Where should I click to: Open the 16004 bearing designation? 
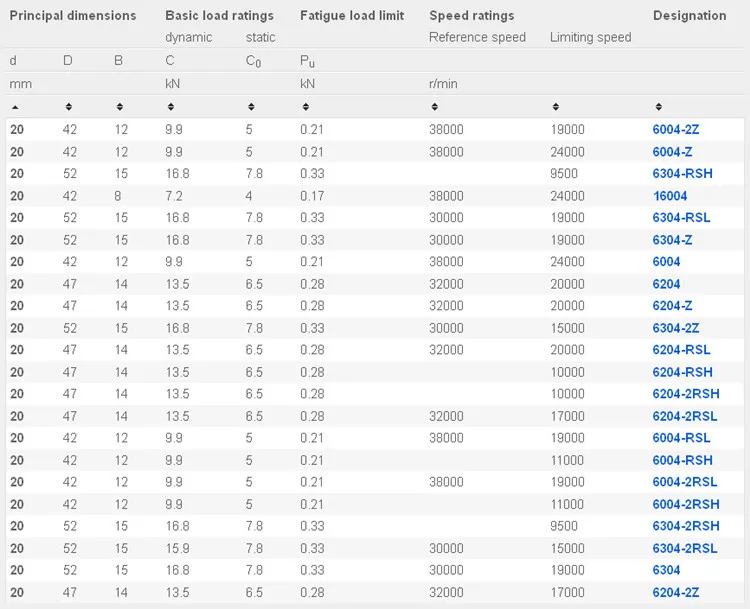pos(669,196)
